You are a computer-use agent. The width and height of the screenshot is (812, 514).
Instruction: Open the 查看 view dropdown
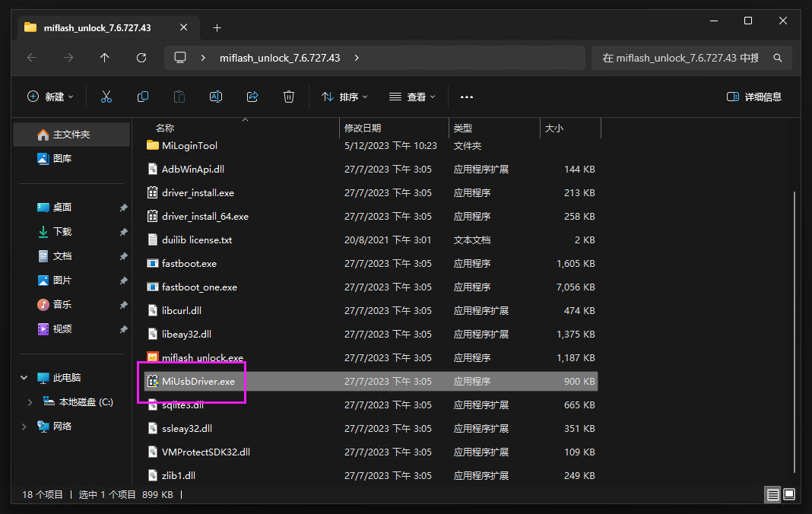click(x=412, y=97)
